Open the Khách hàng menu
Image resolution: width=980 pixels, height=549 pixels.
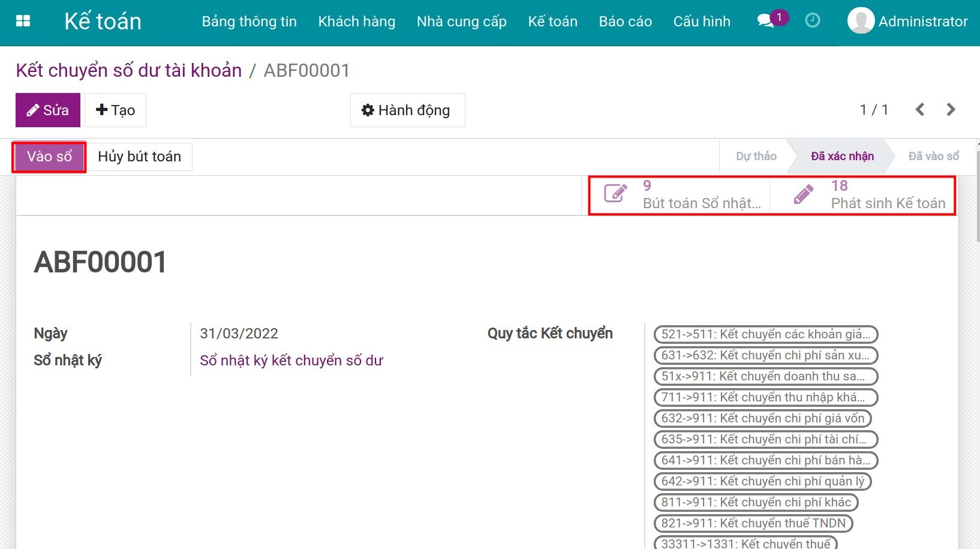[356, 22]
